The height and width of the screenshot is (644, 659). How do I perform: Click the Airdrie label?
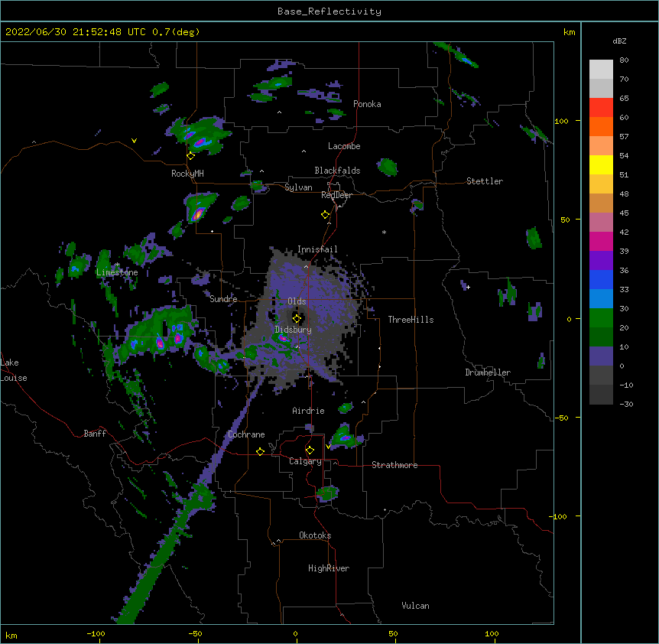[309, 411]
